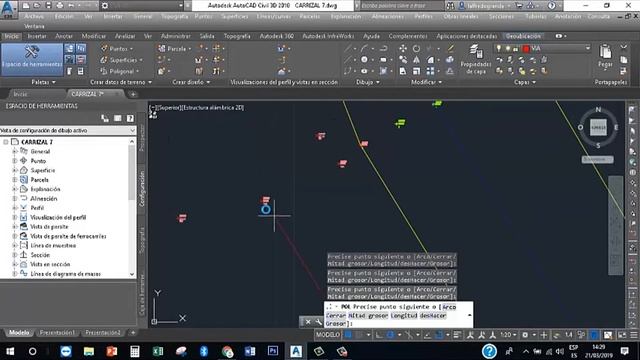
Task: Toggle layer freeze sun icon in Capas
Action: coord(508,49)
